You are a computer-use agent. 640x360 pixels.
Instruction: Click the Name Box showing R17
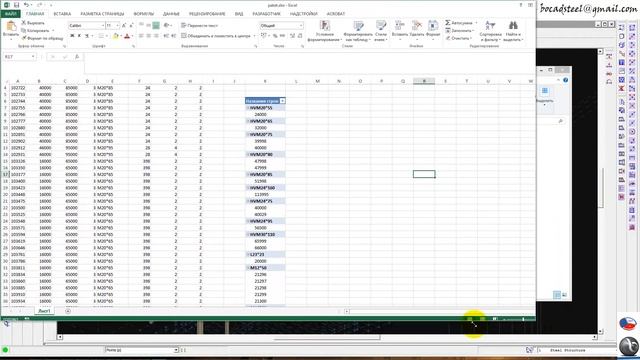(19, 57)
